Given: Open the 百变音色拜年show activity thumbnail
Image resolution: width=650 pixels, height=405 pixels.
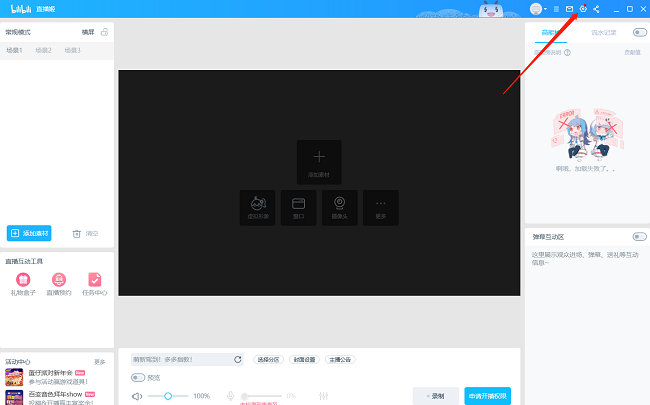Looking at the screenshot, I should [14, 397].
